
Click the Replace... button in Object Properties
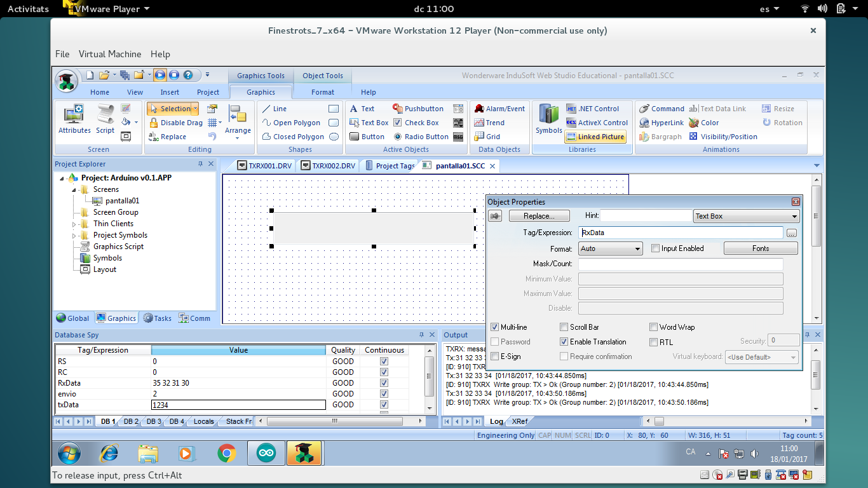click(539, 217)
